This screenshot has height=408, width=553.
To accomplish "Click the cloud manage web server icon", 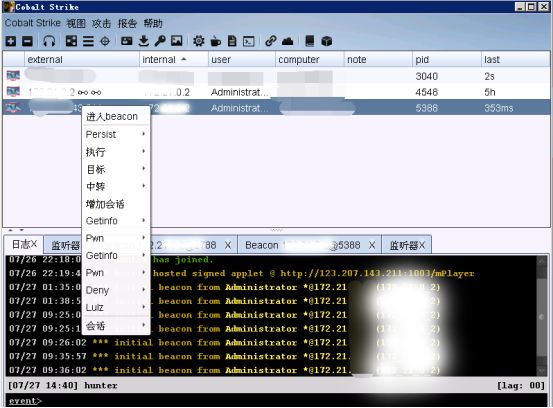I will (x=287, y=41).
